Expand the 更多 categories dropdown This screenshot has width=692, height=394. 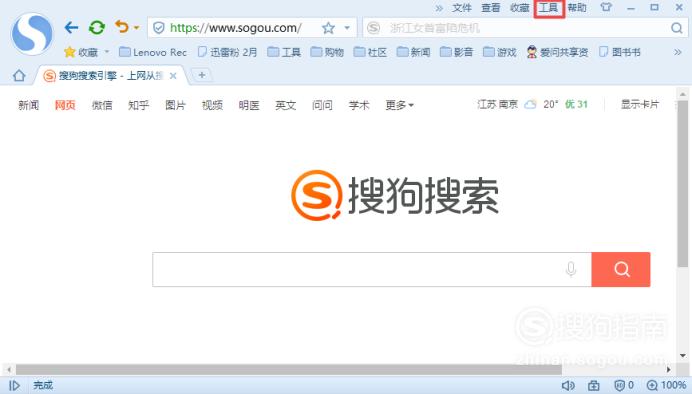click(x=399, y=105)
